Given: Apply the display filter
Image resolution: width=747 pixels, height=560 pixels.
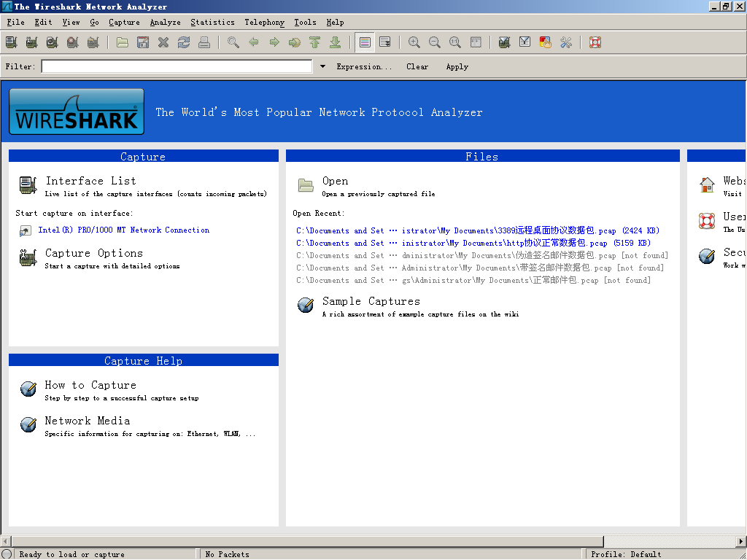Looking at the screenshot, I should pos(457,66).
